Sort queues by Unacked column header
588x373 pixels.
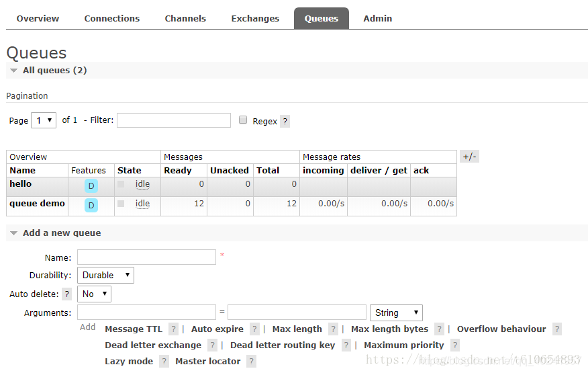click(x=230, y=171)
